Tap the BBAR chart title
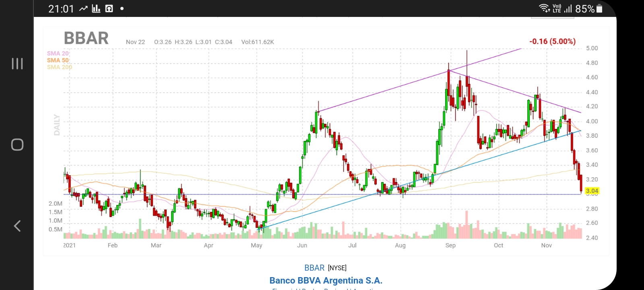 pyautogui.click(x=86, y=38)
